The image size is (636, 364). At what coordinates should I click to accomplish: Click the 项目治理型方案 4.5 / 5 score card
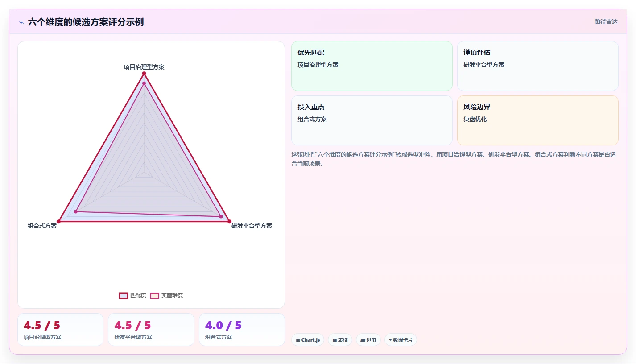60,330
